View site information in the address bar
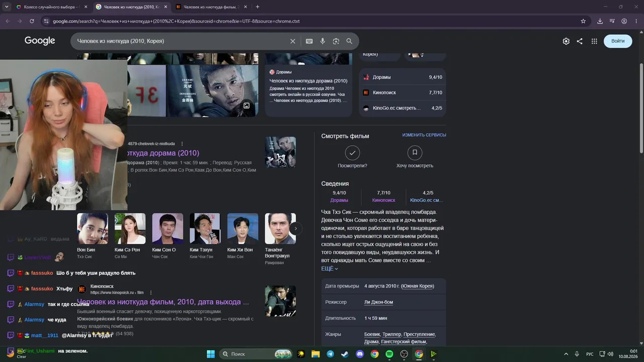This screenshot has width=644, height=362. (46, 21)
